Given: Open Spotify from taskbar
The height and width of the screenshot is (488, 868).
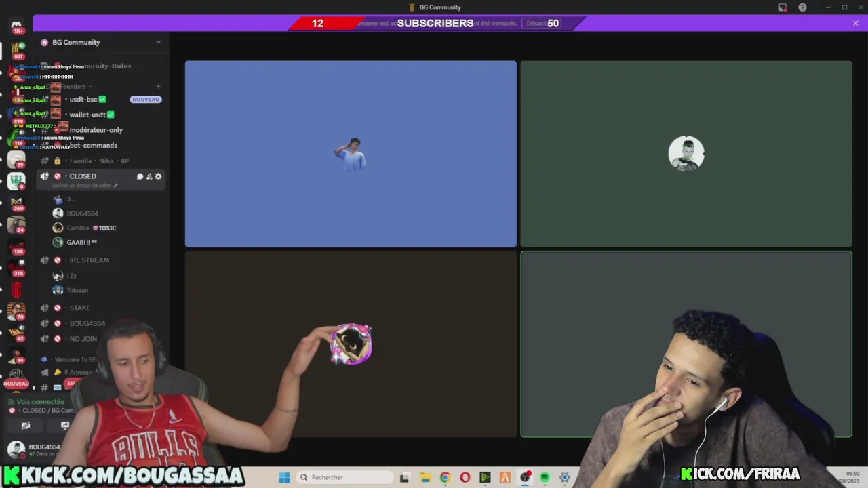Looking at the screenshot, I should pos(545,477).
